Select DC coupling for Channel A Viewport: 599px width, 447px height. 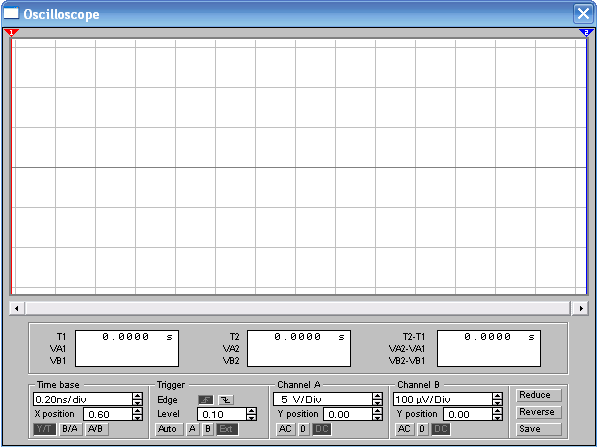pos(321,429)
